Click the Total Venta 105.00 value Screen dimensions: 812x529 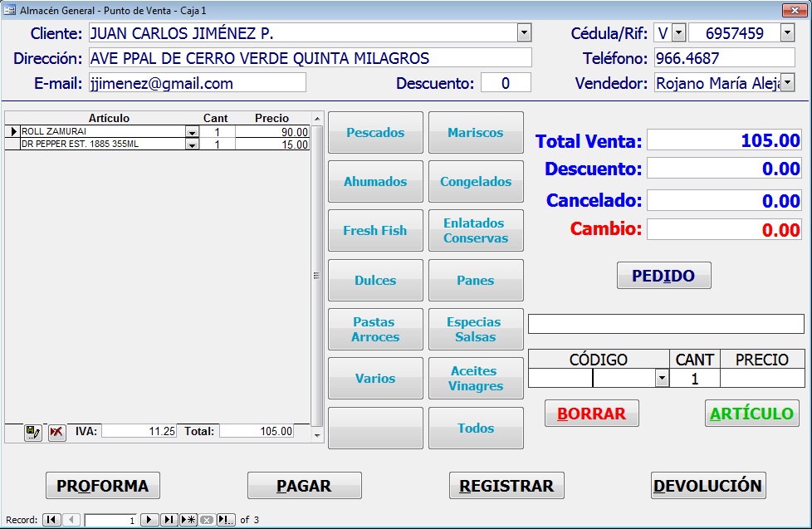click(x=725, y=140)
